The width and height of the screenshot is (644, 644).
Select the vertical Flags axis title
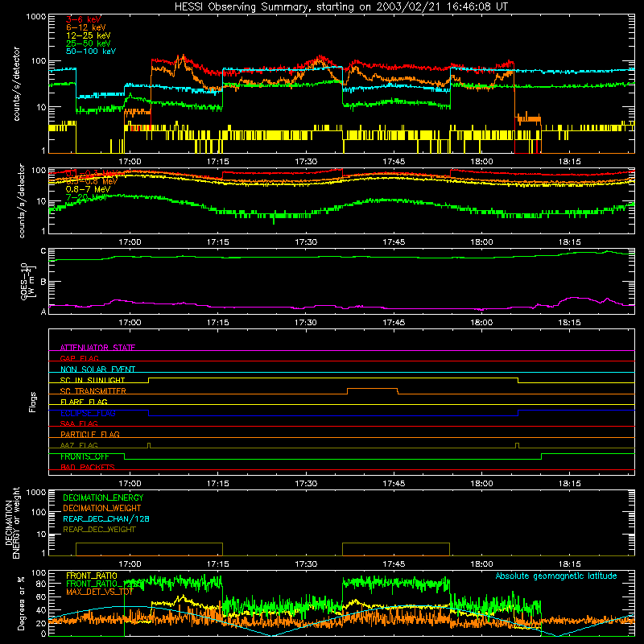pyautogui.click(x=33, y=402)
